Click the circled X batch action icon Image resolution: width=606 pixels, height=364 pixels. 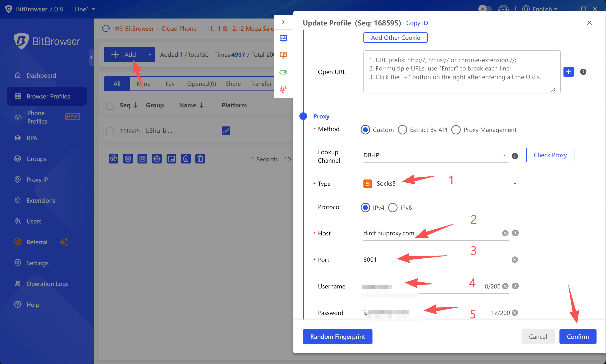(x=128, y=159)
